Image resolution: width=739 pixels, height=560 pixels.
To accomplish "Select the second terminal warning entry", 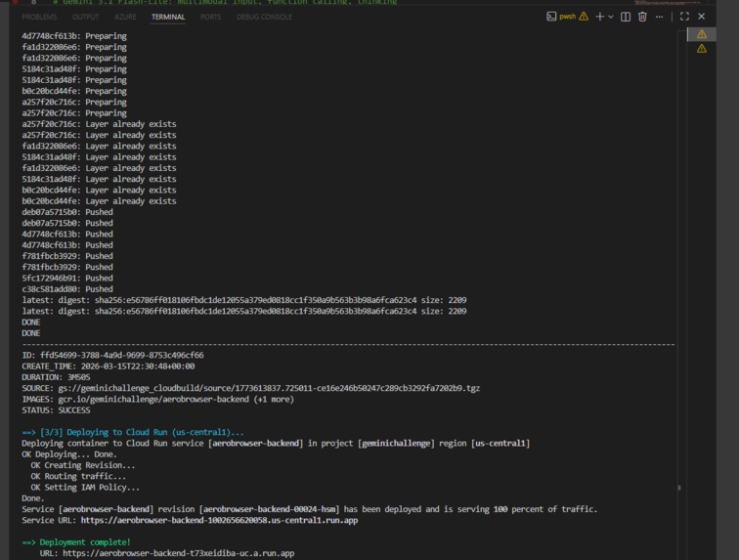I will (x=701, y=49).
